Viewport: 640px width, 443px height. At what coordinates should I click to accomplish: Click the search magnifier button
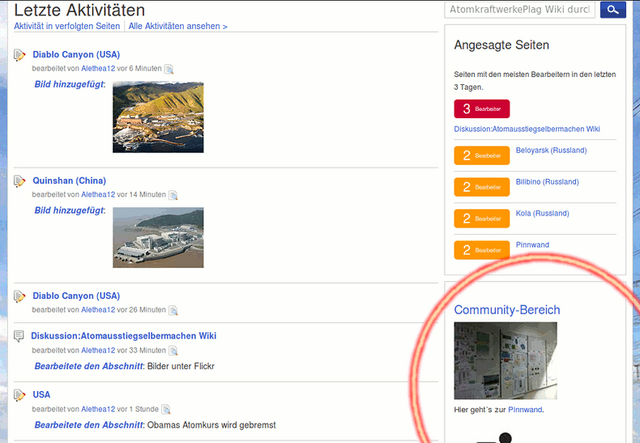(x=611, y=10)
